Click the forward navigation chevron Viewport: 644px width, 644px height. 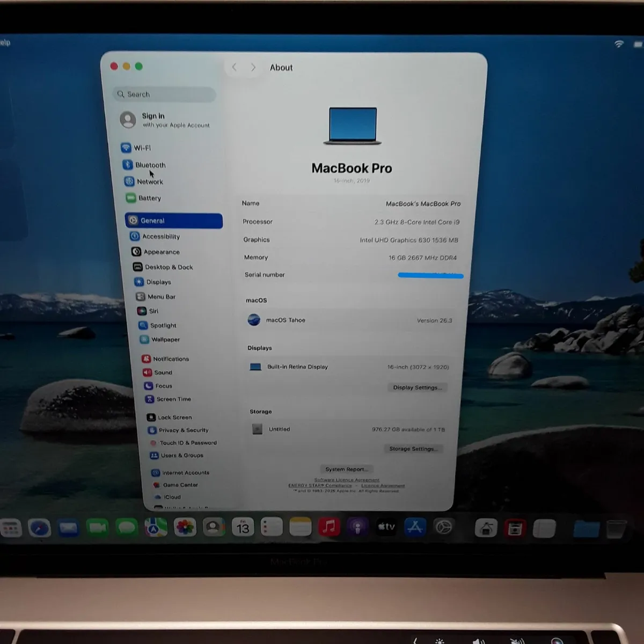[253, 67]
